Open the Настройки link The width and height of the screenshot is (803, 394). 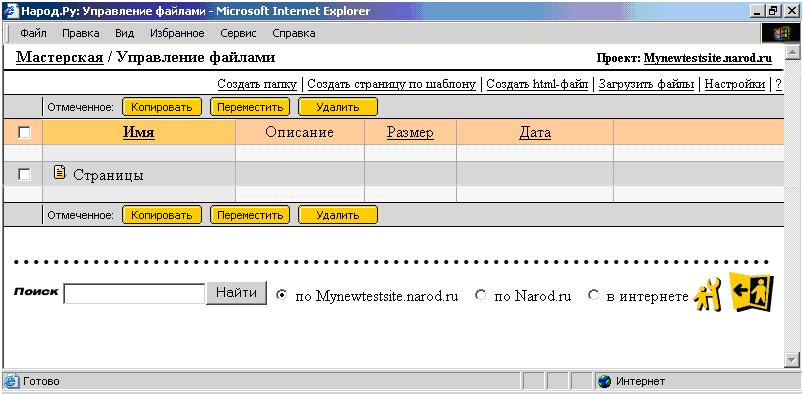tap(735, 84)
